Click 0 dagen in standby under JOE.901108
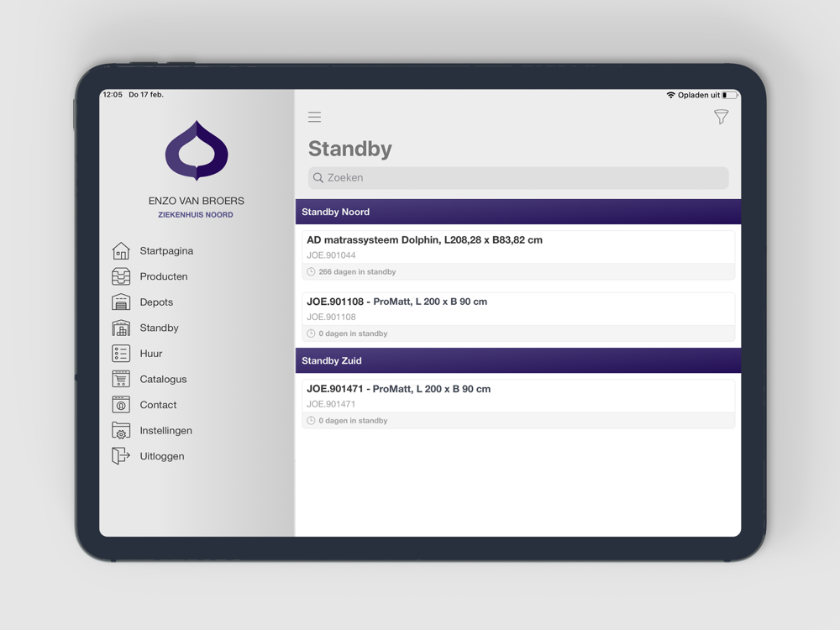 coord(353,333)
